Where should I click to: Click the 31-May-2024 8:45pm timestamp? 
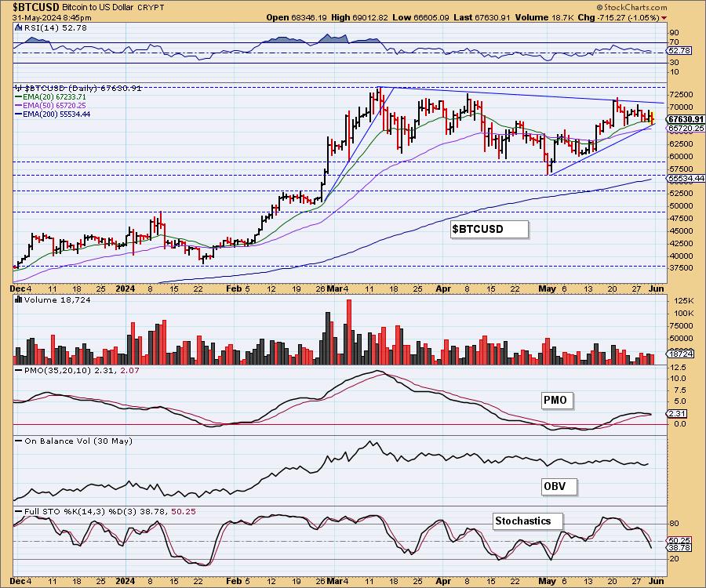click(52, 18)
